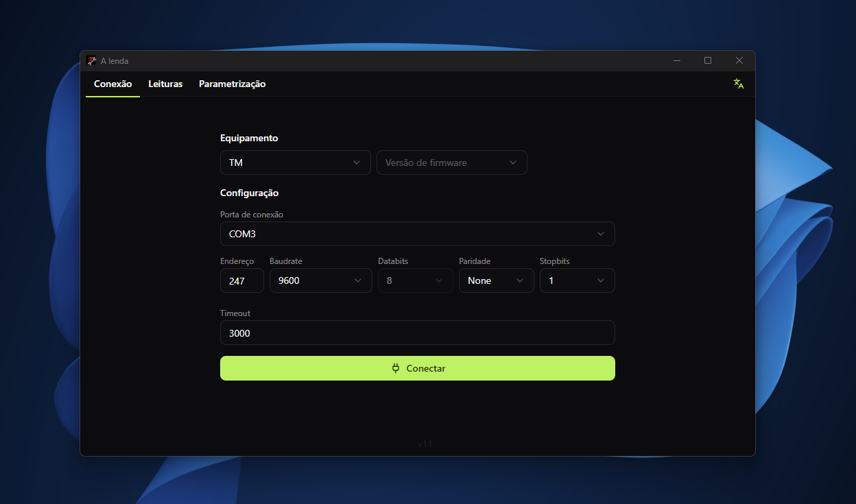
Task: Click the green Conectar button
Action: click(x=418, y=368)
